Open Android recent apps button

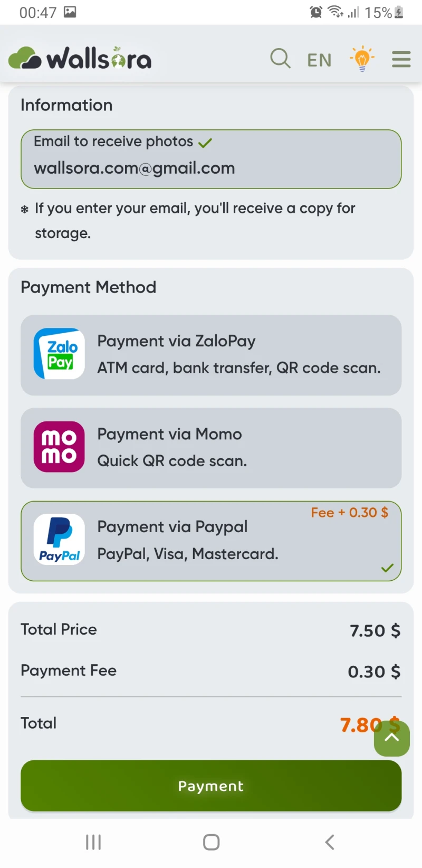click(93, 842)
